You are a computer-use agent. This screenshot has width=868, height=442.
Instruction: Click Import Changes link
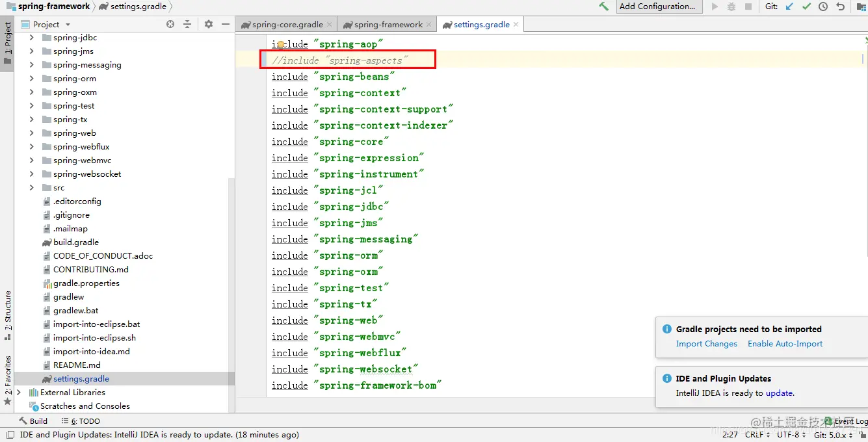click(706, 344)
